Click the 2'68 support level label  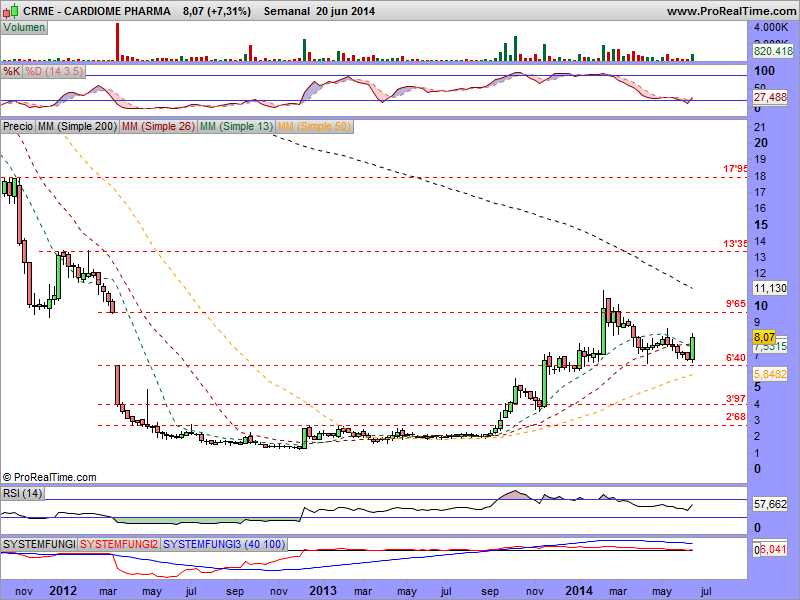click(x=736, y=417)
